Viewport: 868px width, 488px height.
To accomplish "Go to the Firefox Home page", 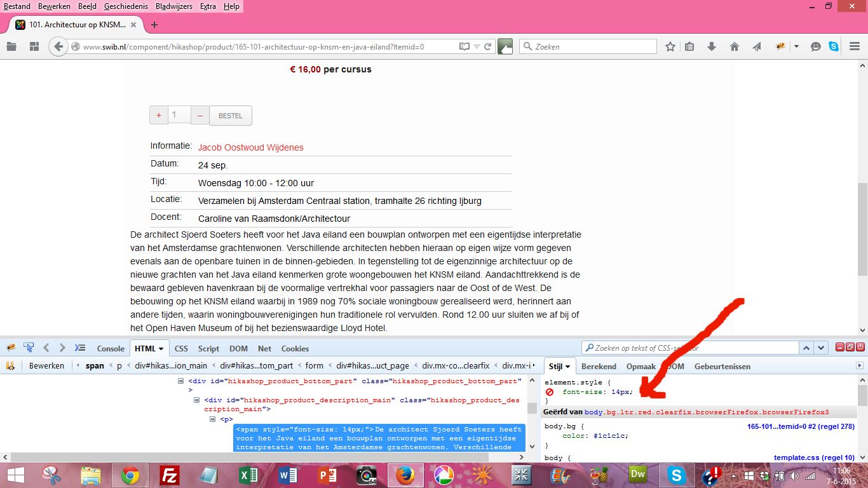I will pyautogui.click(x=735, y=46).
